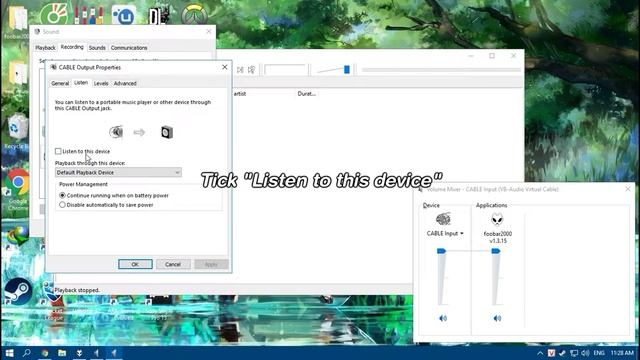This screenshot has width=640, height=360.
Task: Open File Explorer from the taskbar
Action: tap(62, 353)
